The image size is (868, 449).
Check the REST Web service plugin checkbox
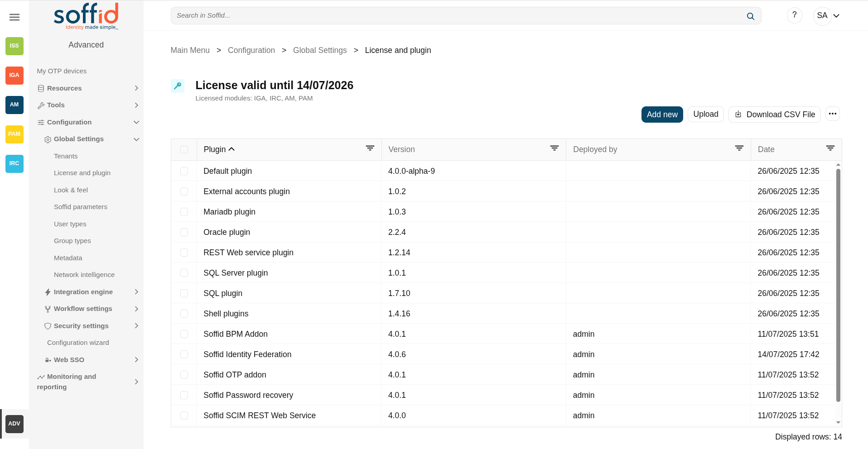coord(184,253)
